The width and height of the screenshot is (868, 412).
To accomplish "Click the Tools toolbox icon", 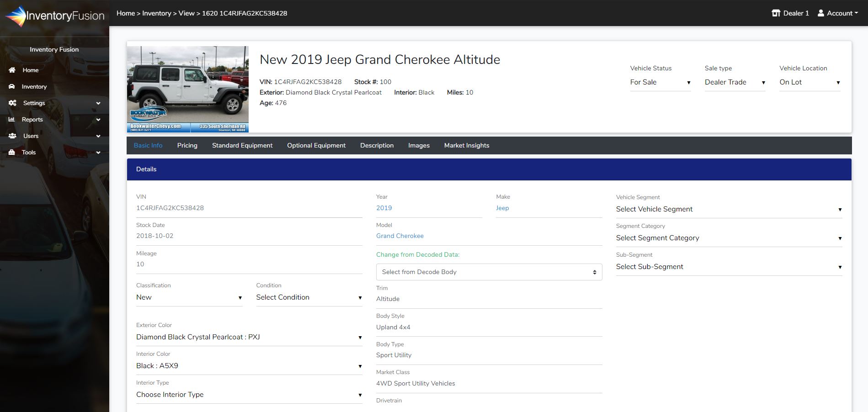I will click(12, 152).
